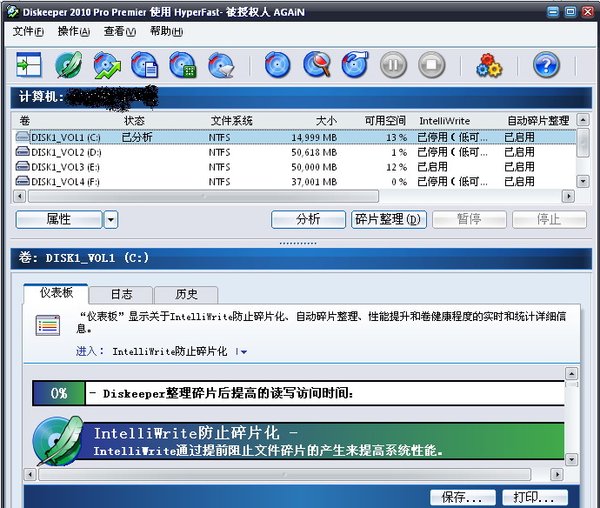Click the volume list horizontal scroll right arrow

(568, 196)
